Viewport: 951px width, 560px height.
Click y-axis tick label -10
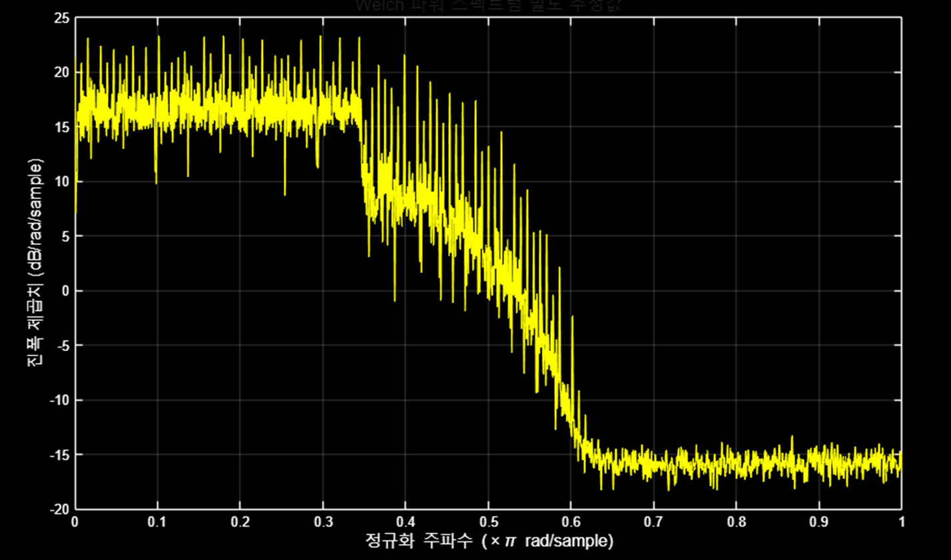pos(60,400)
